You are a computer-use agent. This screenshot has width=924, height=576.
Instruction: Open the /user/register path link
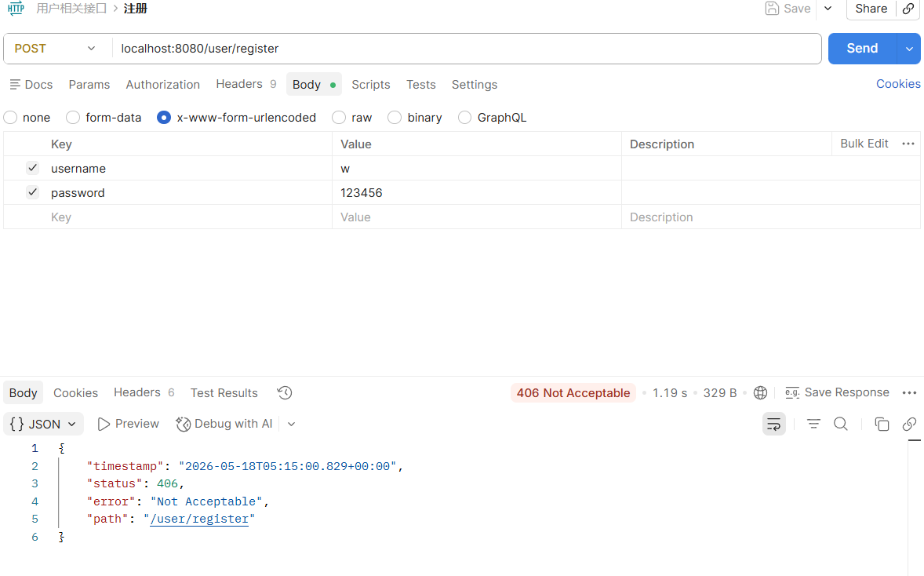pos(199,519)
